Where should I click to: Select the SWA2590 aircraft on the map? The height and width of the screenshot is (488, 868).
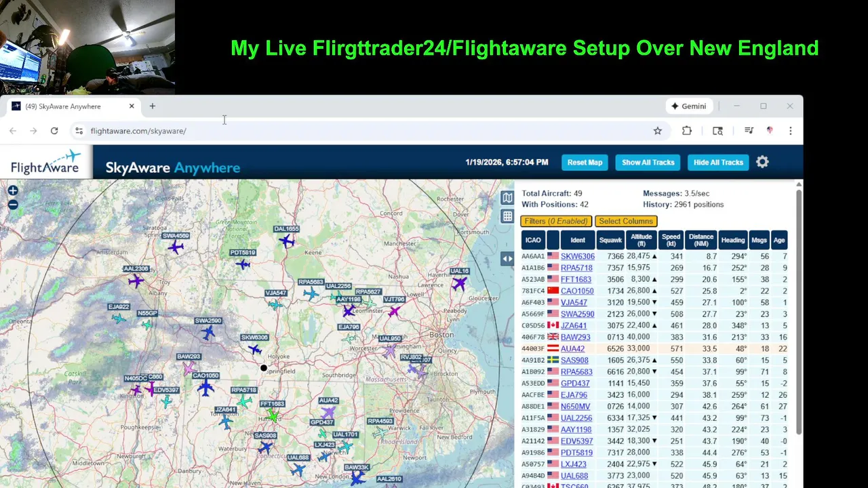pos(208,332)
